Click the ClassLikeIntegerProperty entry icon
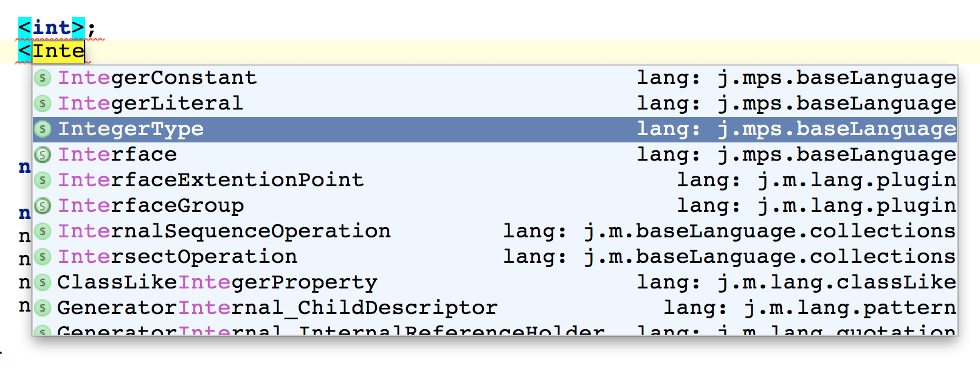The width and height of the screenshot is (980, 370). (42, 282)
